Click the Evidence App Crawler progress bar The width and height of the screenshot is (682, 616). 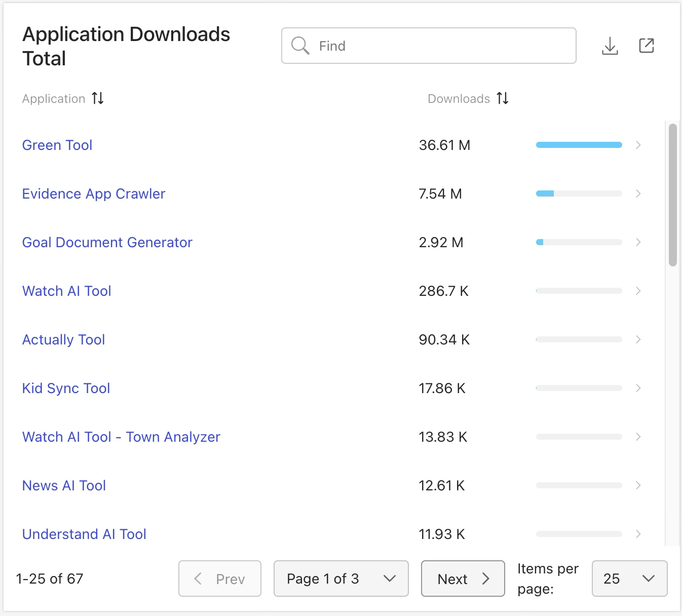[x=579, y=194]
